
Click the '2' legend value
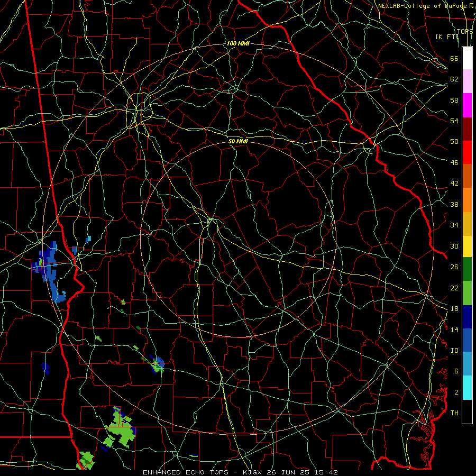point(456,392)
